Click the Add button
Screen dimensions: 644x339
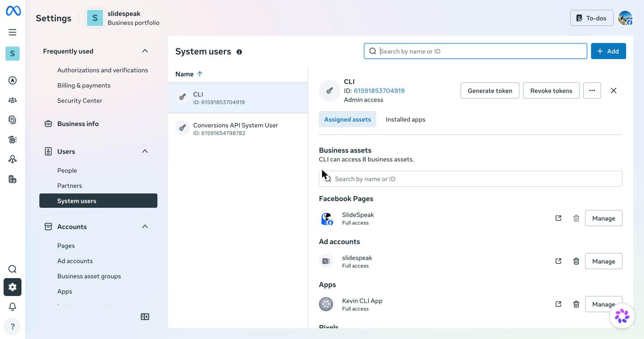[x=608, y=51]
